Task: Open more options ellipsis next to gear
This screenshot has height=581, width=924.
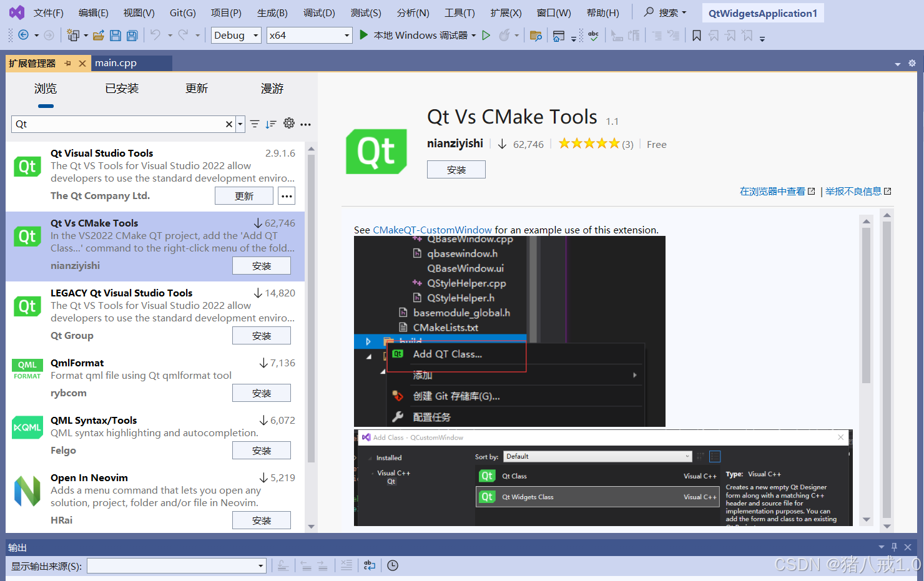Action: (305, 124)
